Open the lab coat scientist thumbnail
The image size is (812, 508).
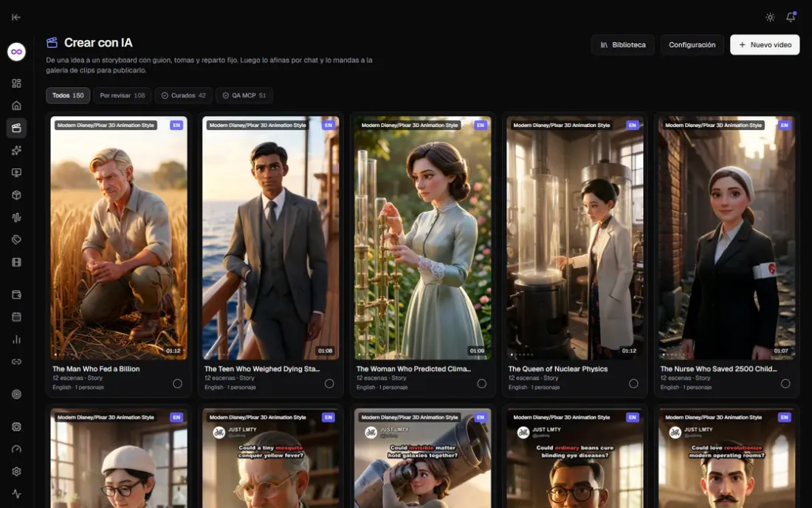click(575, 238)
